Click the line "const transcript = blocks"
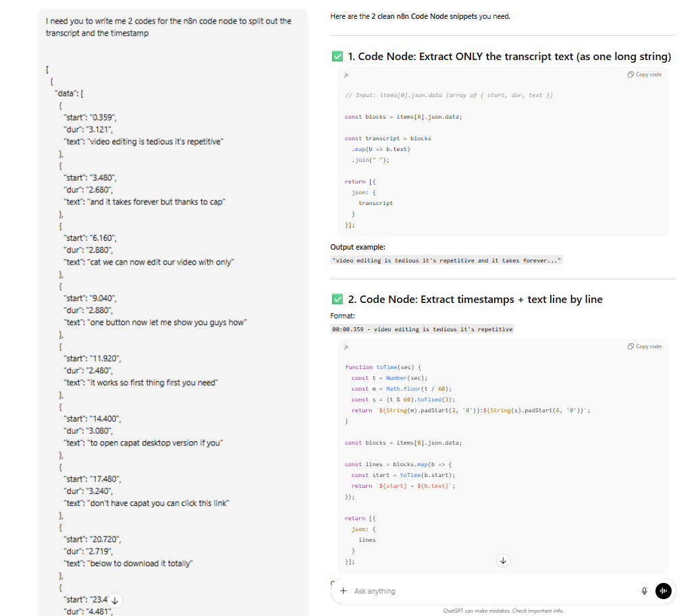This screenshot has height=616, width=700. click(387, 138)
